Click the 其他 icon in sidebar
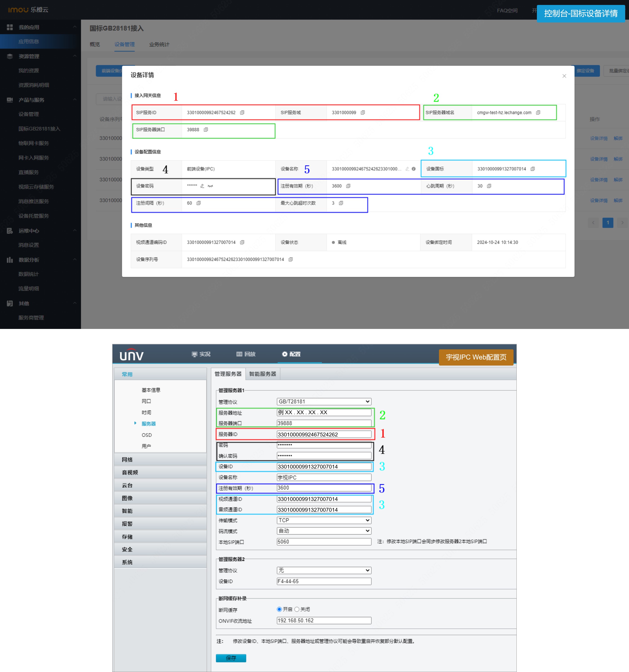 [x=10, y=304]
